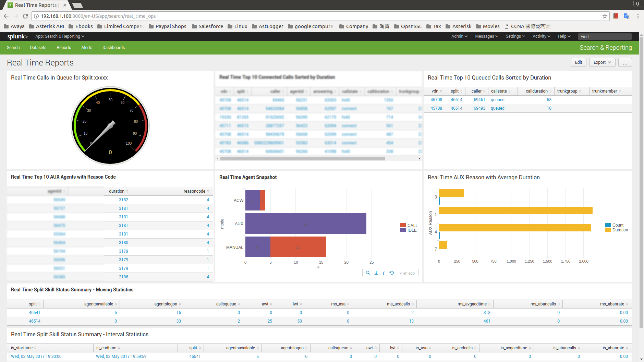Click the Google Translate extension icon

coord(627,16)
